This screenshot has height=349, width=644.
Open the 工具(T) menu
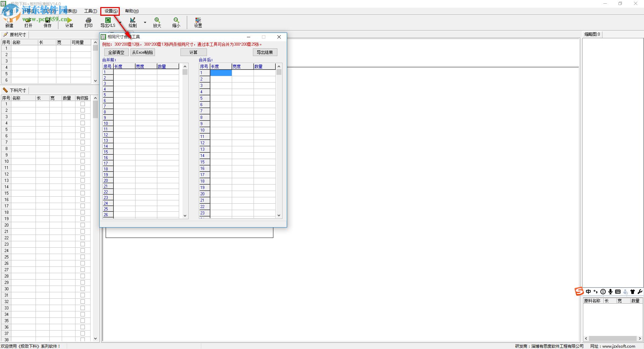click(x=91, y=11)
